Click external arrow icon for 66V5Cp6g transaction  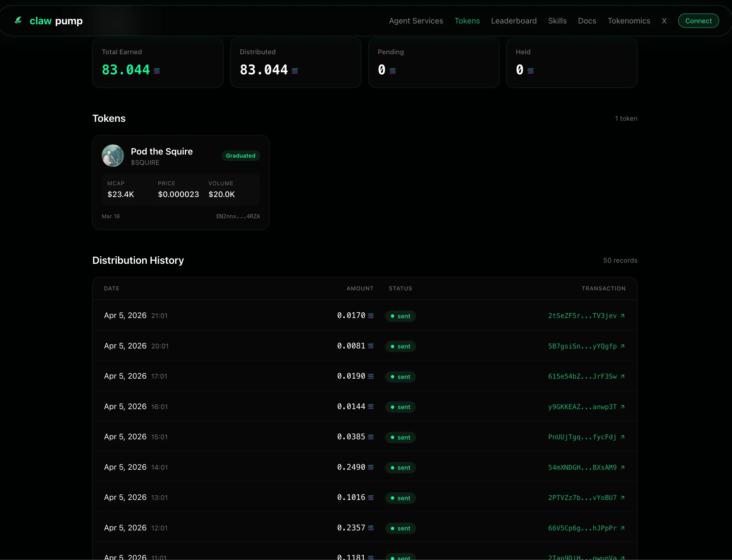(x=622, y=528)
